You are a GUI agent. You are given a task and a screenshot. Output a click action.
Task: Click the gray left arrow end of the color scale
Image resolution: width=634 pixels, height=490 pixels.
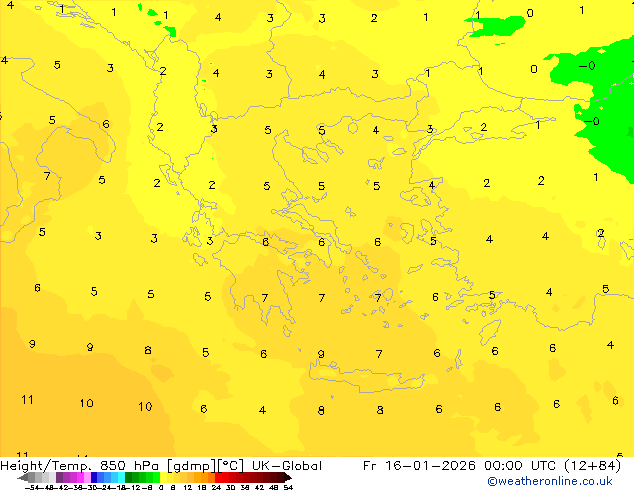22,478
